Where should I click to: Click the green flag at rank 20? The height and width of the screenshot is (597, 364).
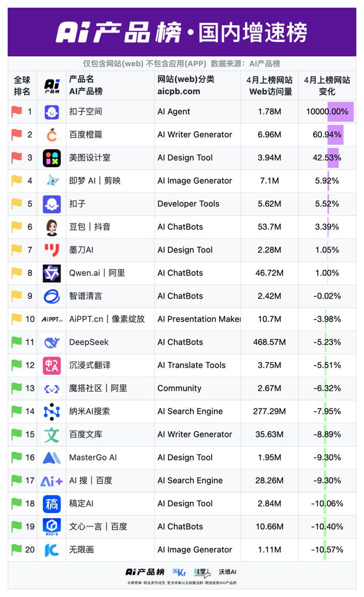pyautogui.click(x=17, y=550)
